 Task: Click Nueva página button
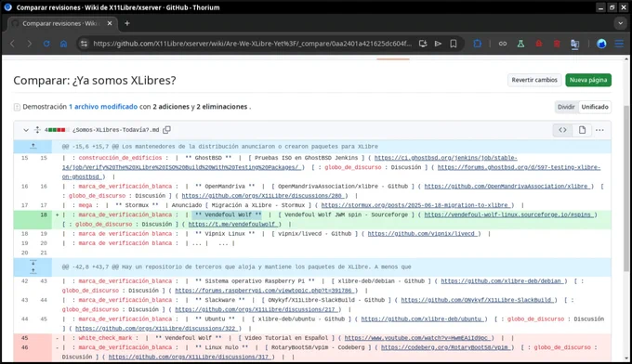tap(588, 80)
